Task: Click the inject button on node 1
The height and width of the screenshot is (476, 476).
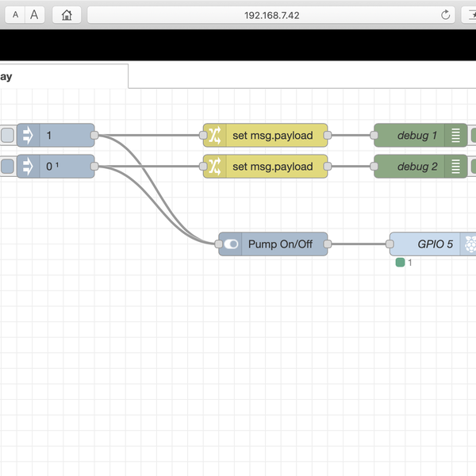Action: point(6,136)
